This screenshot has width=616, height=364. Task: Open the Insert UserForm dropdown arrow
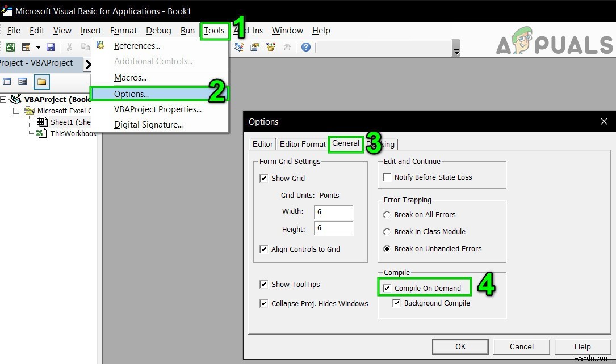[38, 48]
